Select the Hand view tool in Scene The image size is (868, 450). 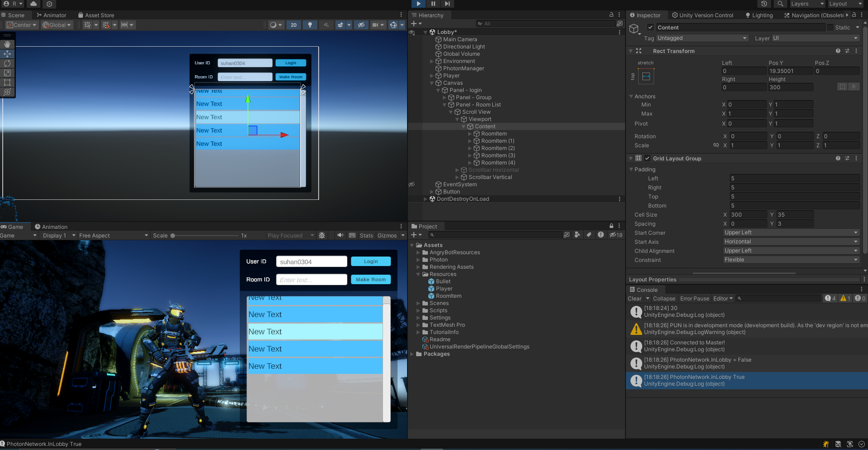point(7,44)
